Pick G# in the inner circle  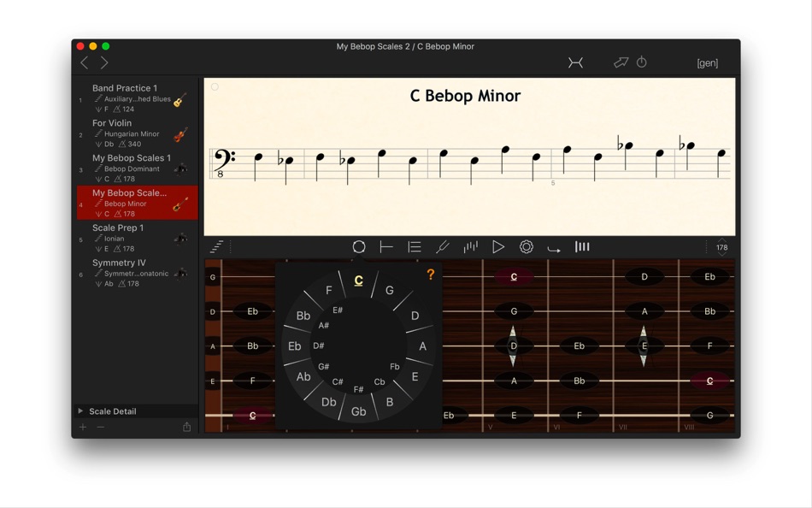click(x=324, y=367)
